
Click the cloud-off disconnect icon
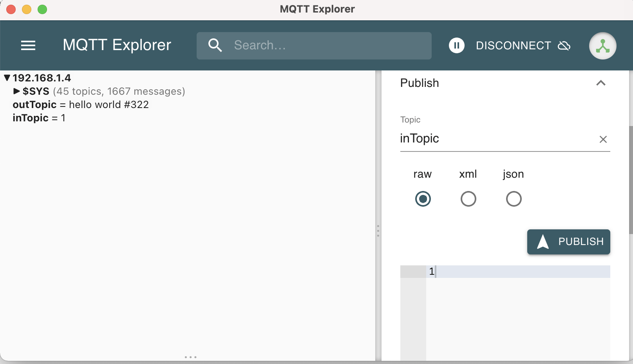[564, 46]
